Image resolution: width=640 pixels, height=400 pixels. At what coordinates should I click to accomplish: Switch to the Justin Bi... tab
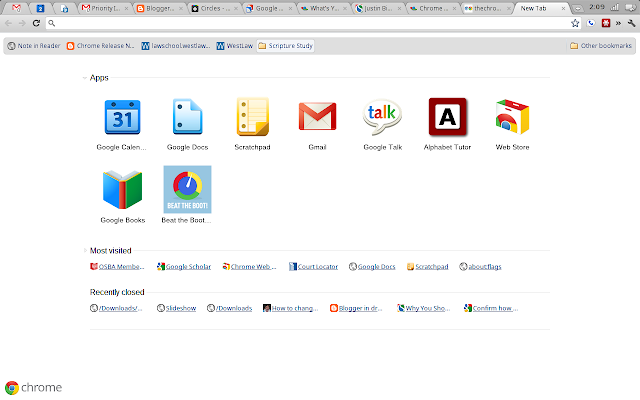point(378,8)
